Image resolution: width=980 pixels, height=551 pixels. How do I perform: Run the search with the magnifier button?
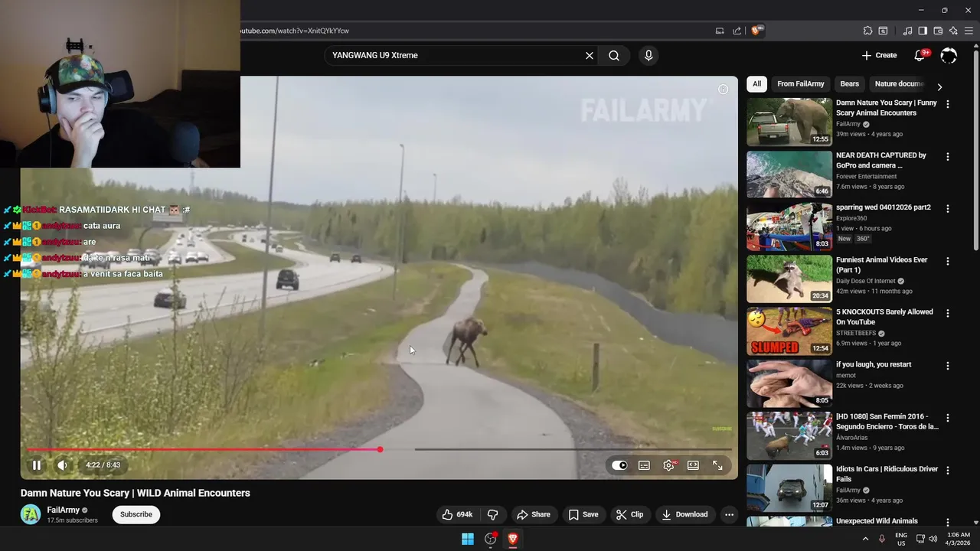(x=614, y=55)
